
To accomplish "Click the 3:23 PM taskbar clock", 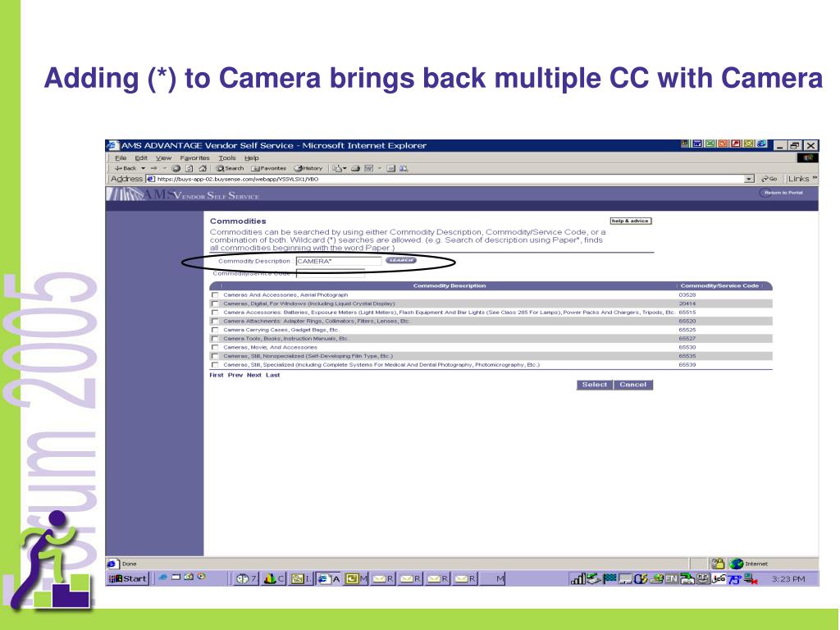I will (x=788, y=579).
